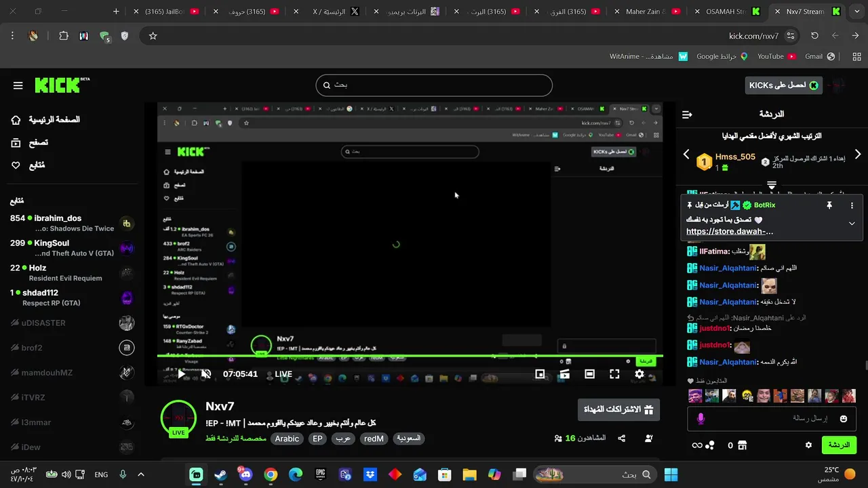Screen dimensions: 868x488
Task: Go to الصفحة الرئيسية home in sidebar
Action: 45,119
